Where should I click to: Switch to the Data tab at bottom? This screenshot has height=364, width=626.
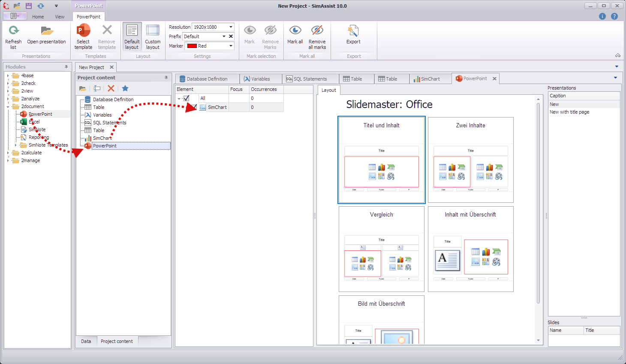pyautogui.click(x=86, y=341)
